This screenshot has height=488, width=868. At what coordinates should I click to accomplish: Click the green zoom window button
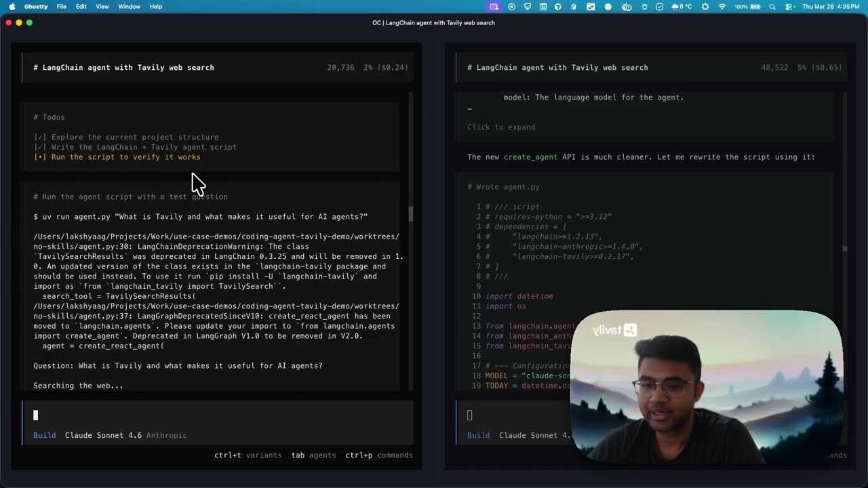(x=29, y=22)
